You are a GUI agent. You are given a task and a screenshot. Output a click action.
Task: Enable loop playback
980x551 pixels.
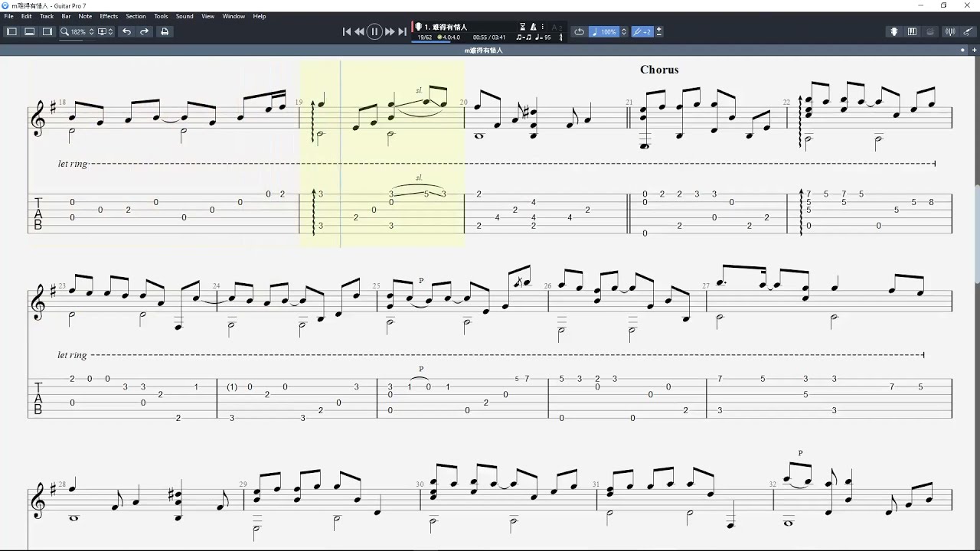[x=579, y=31]
